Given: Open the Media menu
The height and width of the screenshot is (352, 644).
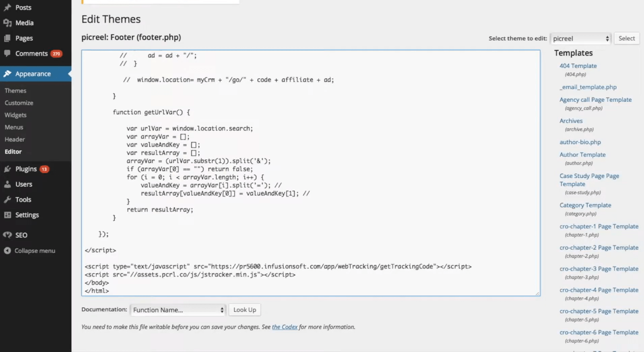Looking at the screenshot, I should click(x=25, y=23).
